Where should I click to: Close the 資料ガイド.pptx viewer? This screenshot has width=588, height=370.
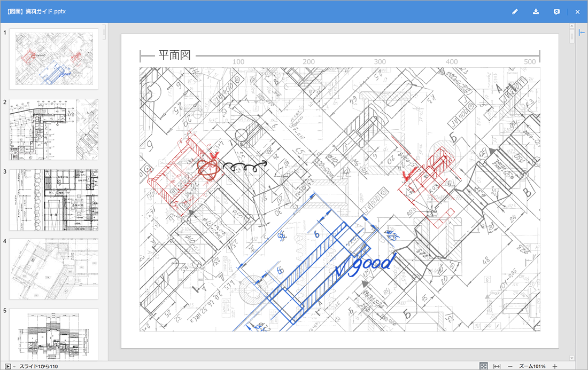(577, 12)
